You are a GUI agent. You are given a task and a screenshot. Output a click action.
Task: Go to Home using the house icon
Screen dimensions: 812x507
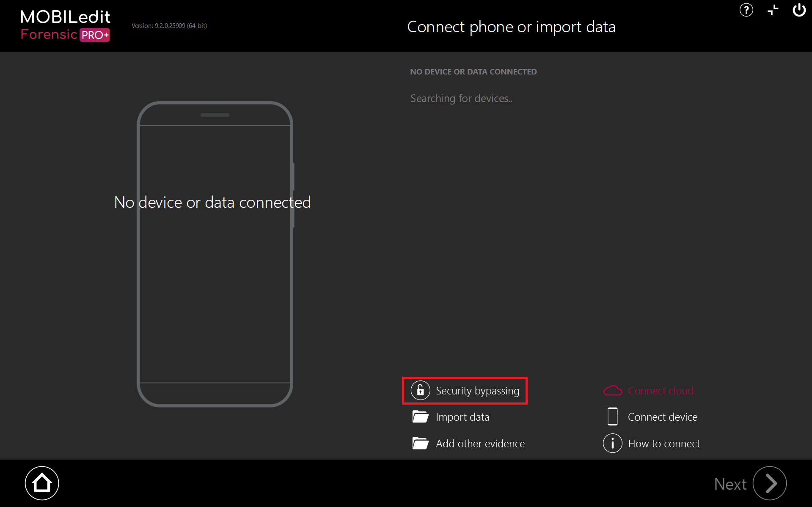[x=42, y=483]
